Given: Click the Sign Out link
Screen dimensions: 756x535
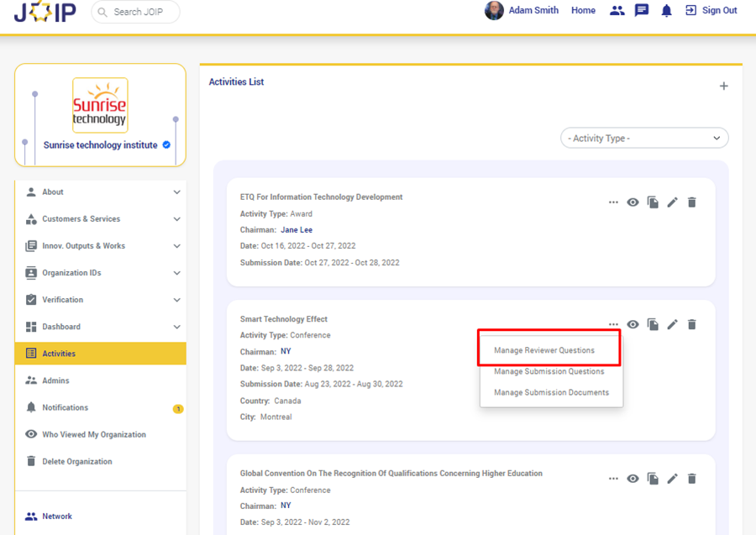Looking at the screenshot, I should coord(711,11).
